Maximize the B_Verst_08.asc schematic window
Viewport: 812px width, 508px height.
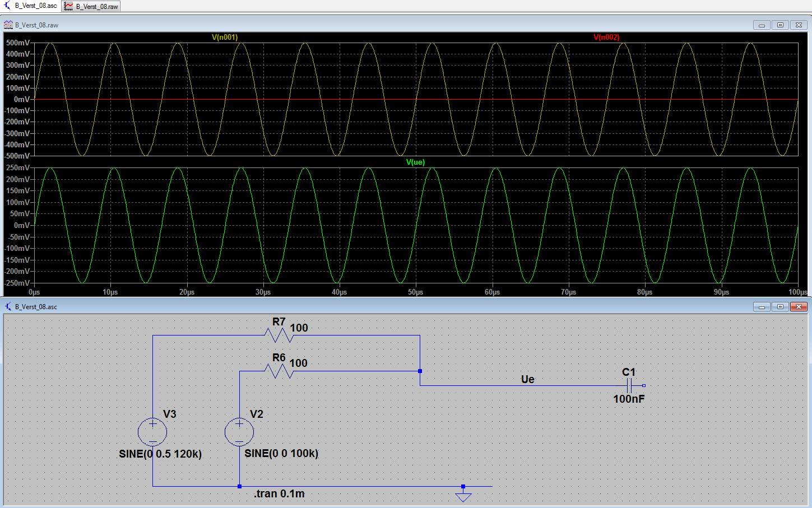[780, 307]
